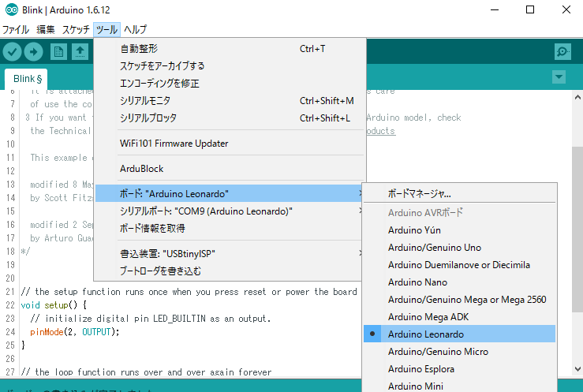Select Arduino/Genuino Mega or Mega 2560
583x392 pixels.
tap(460, 300)
